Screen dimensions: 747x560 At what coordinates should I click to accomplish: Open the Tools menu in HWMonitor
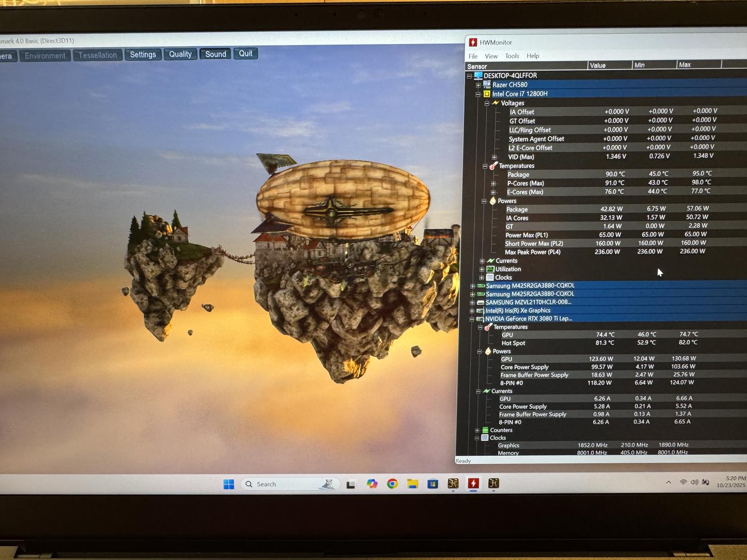pos(512,56)
